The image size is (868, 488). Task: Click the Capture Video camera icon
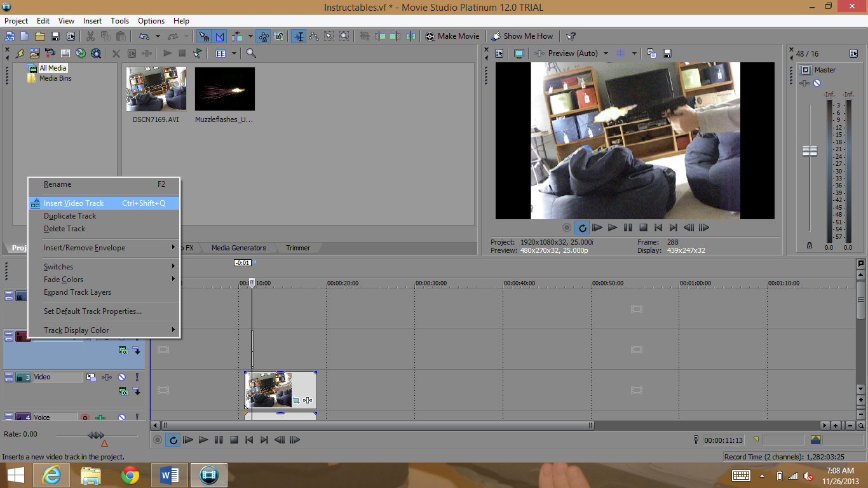coord(50,53)
